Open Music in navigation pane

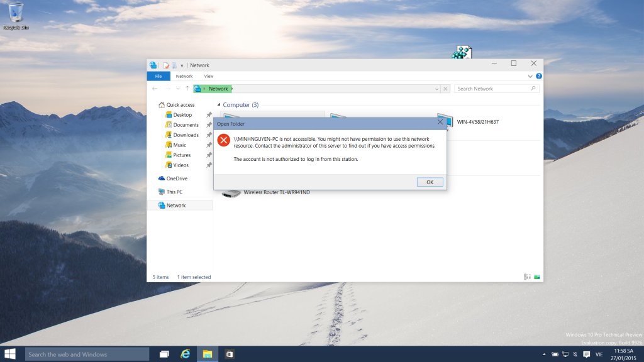coord(179,145)
